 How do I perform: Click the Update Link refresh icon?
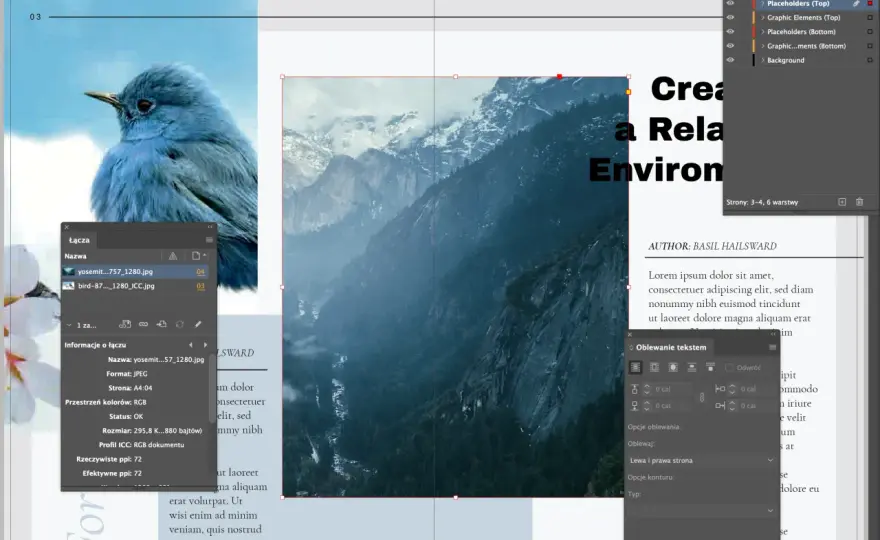click(x=180, y=324)
